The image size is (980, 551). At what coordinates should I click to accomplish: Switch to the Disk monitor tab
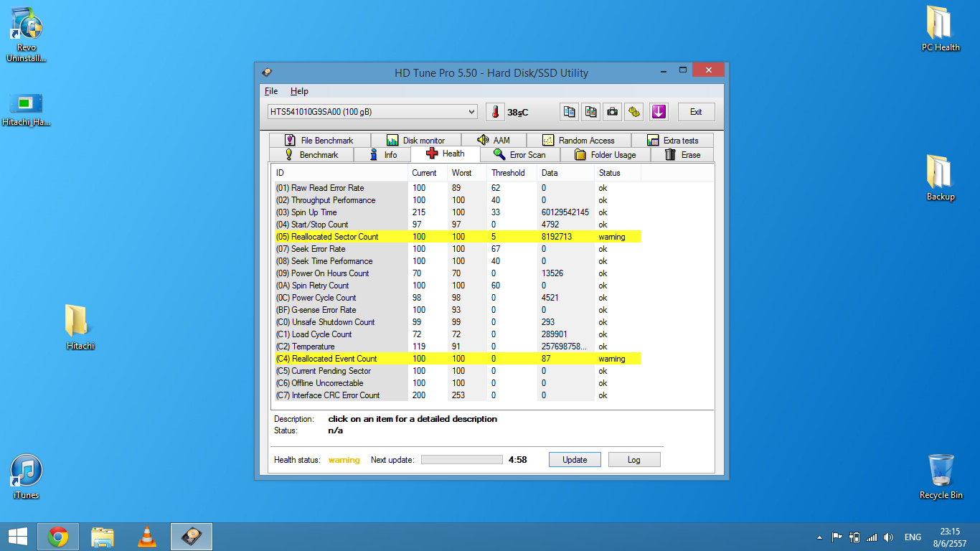coord(416,140)
